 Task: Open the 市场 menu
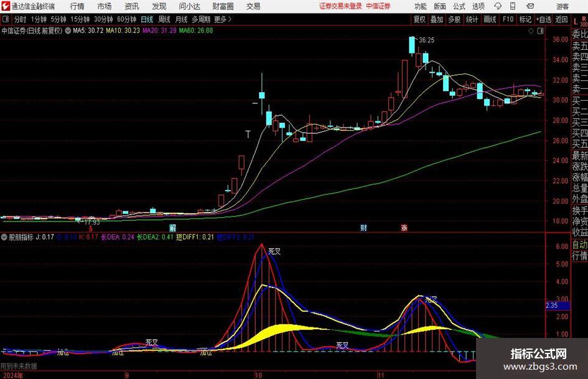[105, 6]
